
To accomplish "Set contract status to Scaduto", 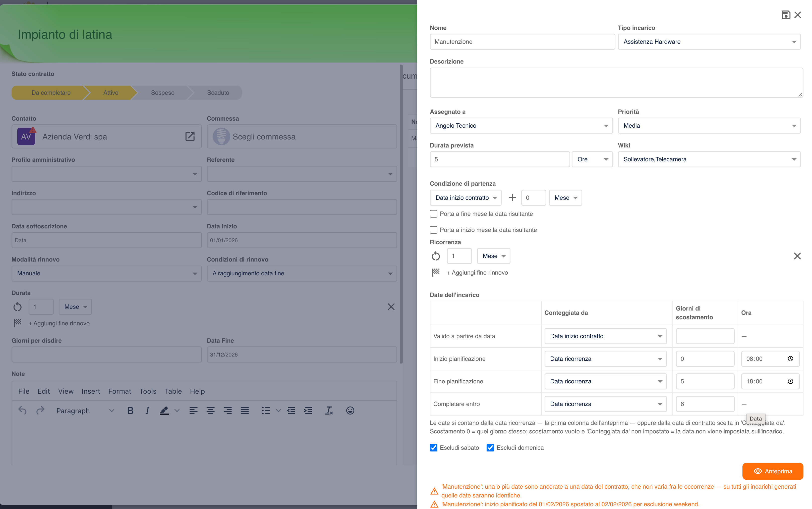I will pyautogui.click(x=218, y=92).
